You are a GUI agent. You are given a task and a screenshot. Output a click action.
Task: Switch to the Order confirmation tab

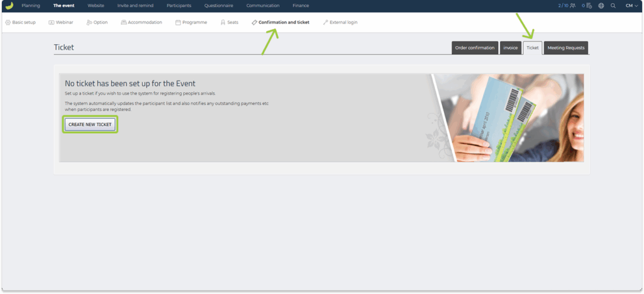pyautogui.click(x=475, y=48)
